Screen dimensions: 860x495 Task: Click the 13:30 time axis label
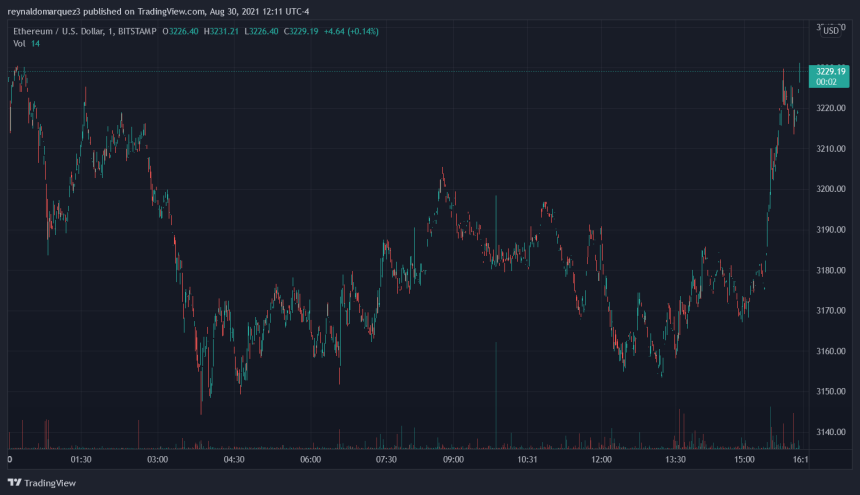pos(675,460)
